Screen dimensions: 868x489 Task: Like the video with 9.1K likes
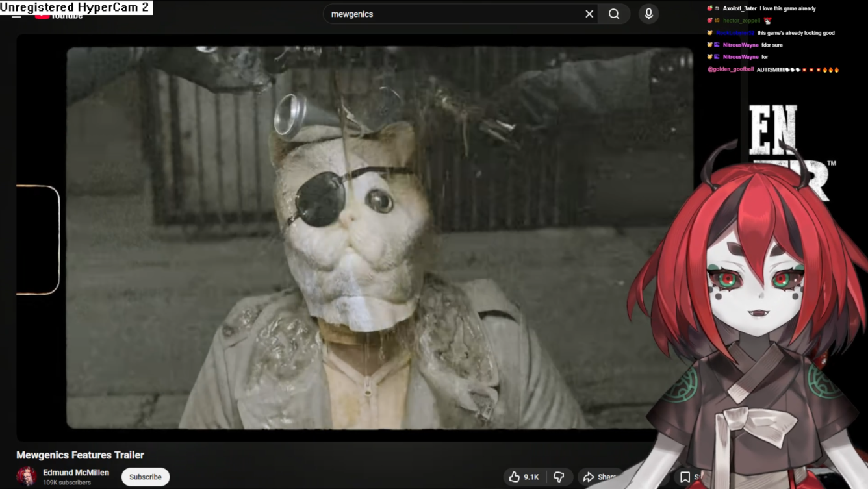tap(525, 477)
